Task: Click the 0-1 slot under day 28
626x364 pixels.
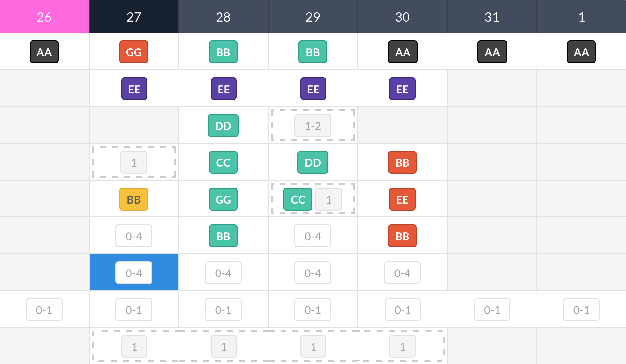Action: [x=223, y=310]
